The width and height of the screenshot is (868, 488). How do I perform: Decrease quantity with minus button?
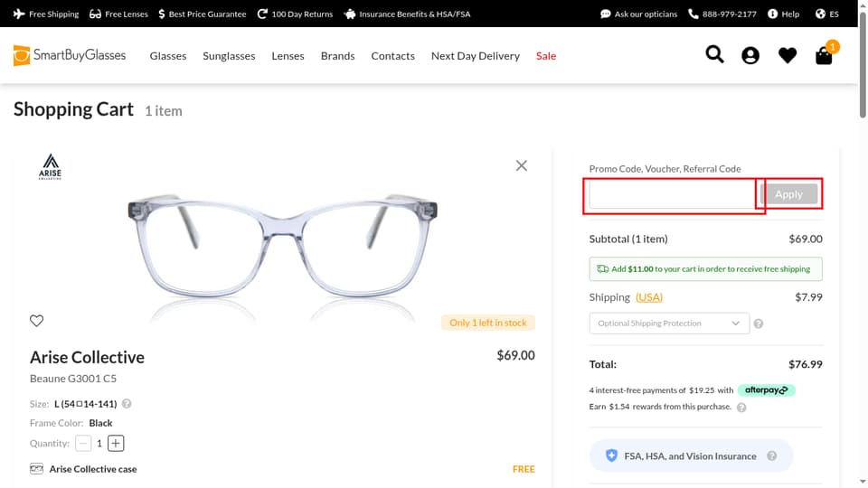coord(83,443)
